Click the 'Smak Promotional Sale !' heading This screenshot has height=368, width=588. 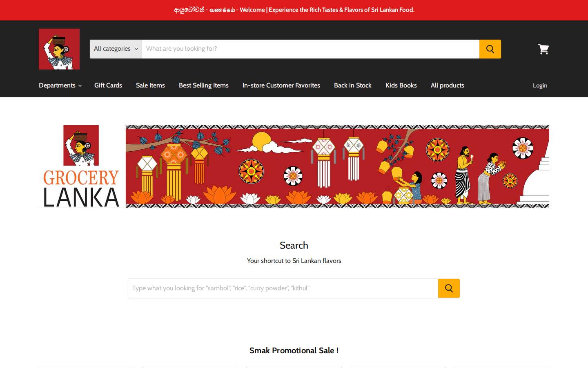(294, 350)
